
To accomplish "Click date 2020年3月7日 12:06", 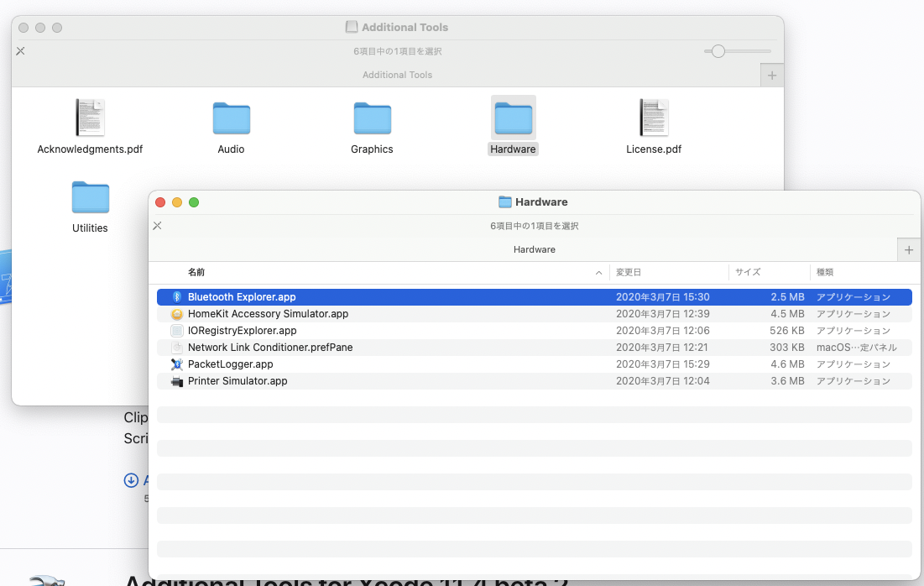I will [663, 331].
